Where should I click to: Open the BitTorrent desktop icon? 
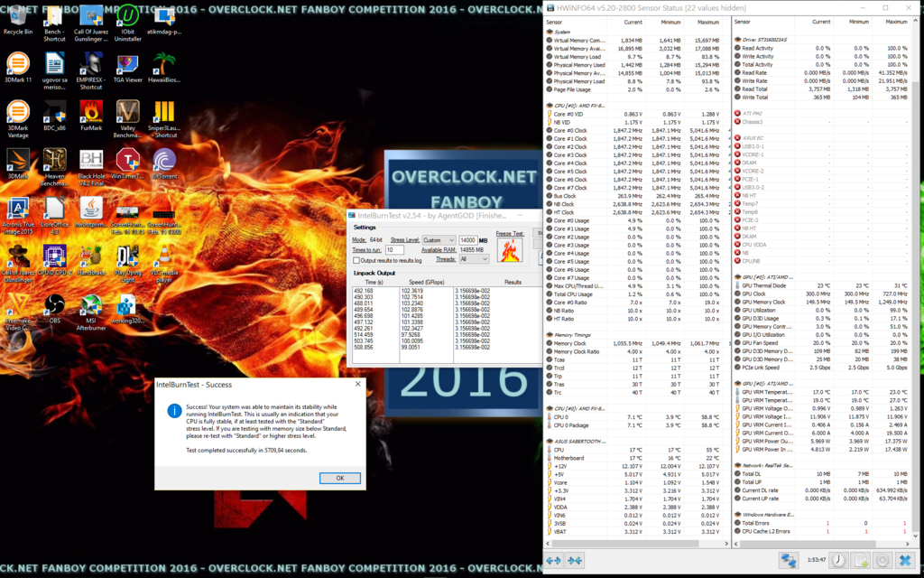(x=164, y=165)
